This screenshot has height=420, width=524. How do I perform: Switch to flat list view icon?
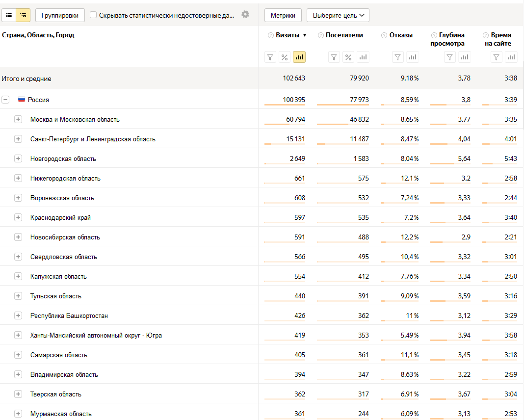tap(9, 15)
